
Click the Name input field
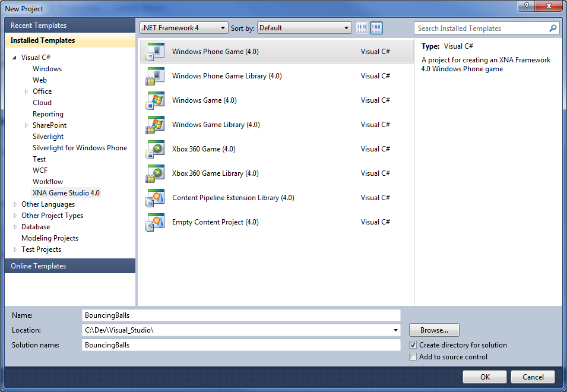pos(241,315)
